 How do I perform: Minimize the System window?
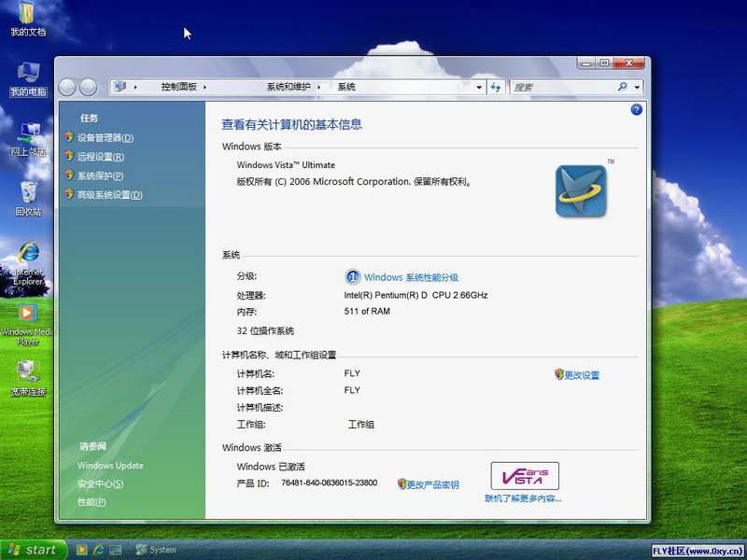tap(586, 63)
